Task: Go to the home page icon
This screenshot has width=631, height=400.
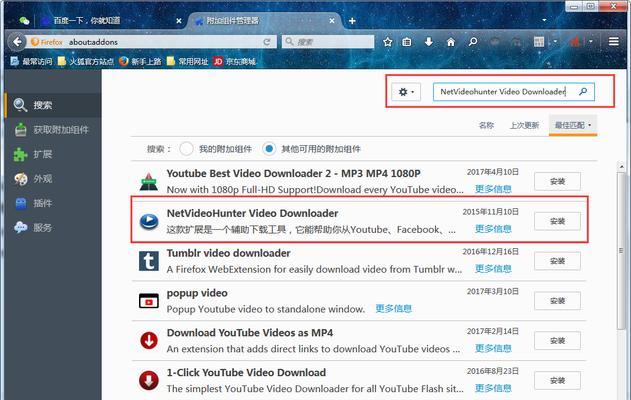Action: [x=451, y=42]
